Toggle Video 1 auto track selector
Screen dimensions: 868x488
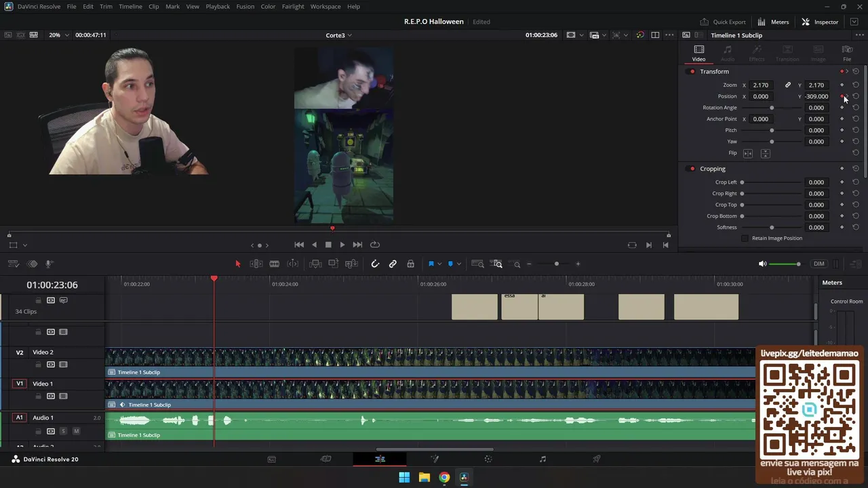[51, 396]
